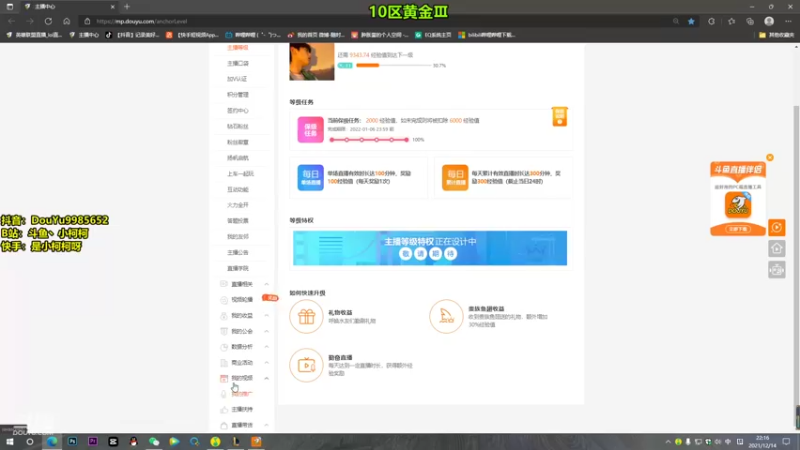Toggle the 直播带货 section chevron
Screen dimensions: 800x450
[266, 426]
